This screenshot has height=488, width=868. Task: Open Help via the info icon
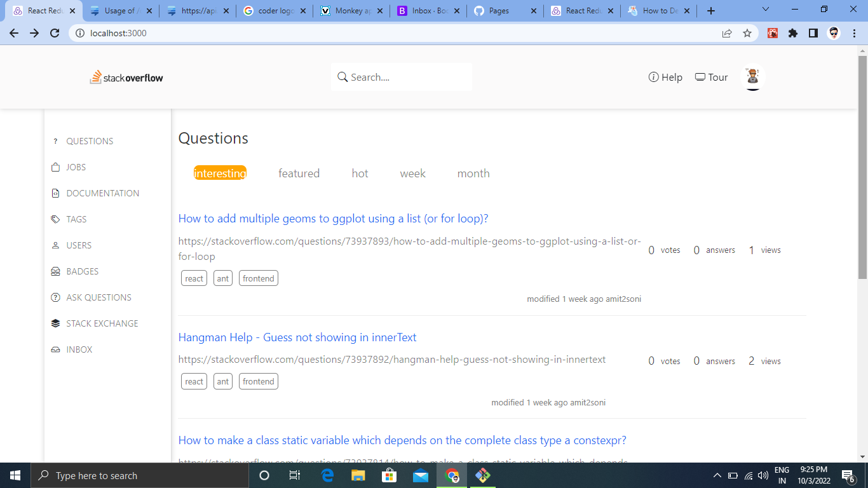(x=653, y=77)
